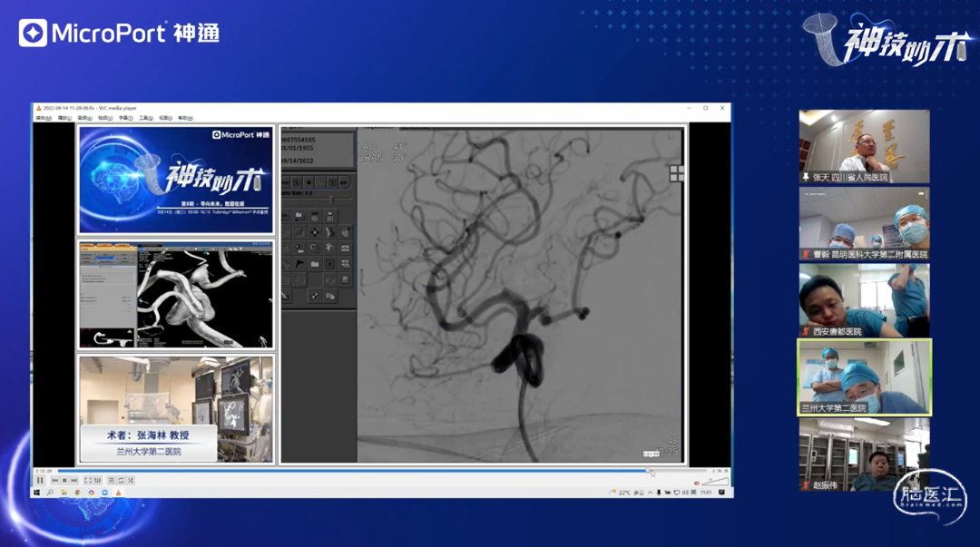The height and width of the screenshot is (547, 980).
Task: Skip to next media in VLC
Action: coord(73,480)
